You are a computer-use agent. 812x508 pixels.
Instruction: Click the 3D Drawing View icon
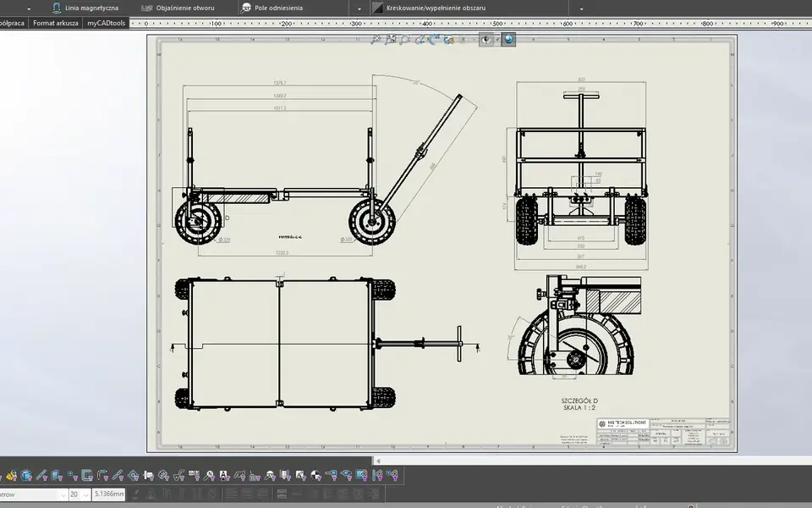[x=448, y=40]
